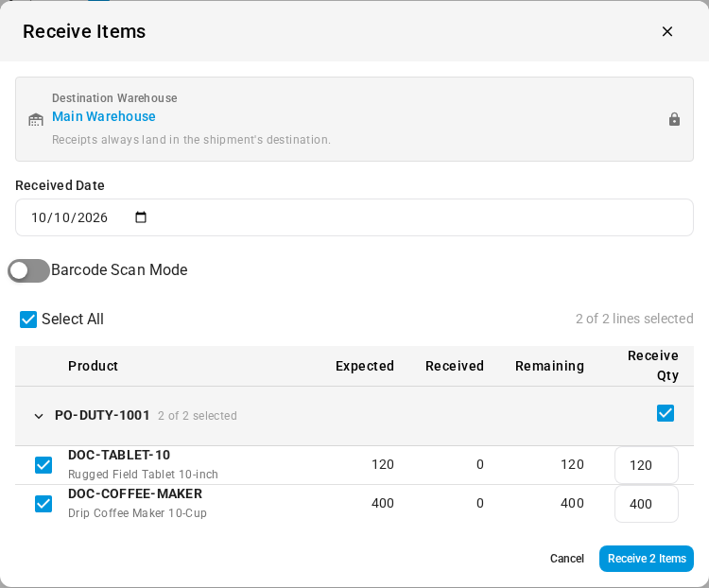
Task: Click the Cancel button
Action: (566, 559)
